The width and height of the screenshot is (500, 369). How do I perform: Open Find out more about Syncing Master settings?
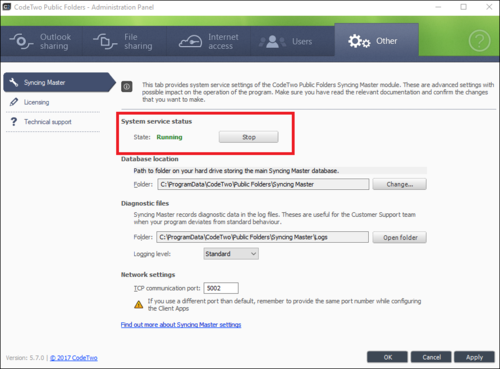click(181, 325)
